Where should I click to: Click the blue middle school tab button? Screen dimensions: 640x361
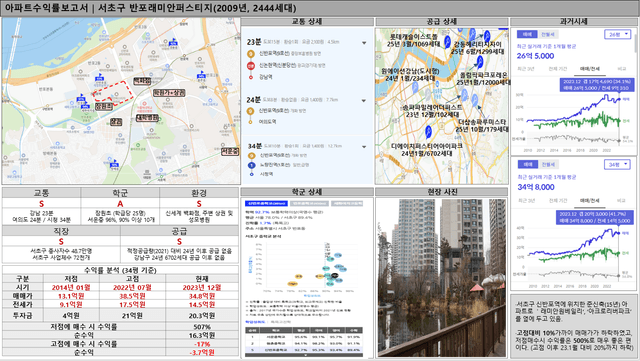(x=266, y=203)
